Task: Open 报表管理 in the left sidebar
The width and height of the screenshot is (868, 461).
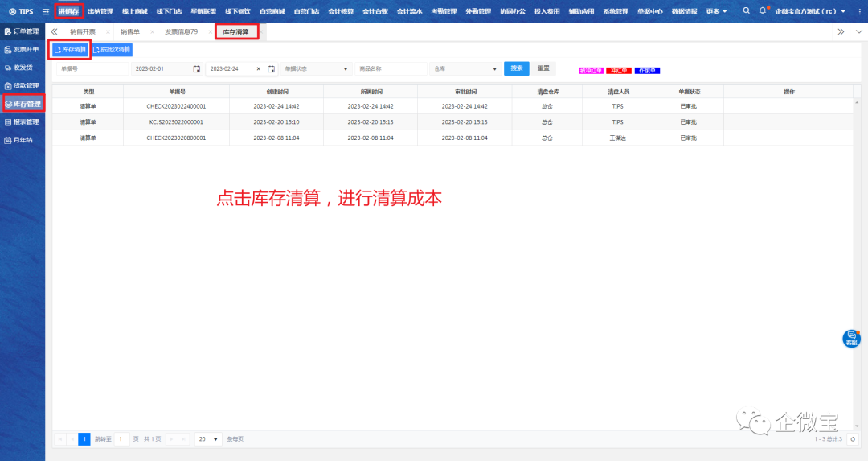Action: pyautogui.click(x=23, y=121)
